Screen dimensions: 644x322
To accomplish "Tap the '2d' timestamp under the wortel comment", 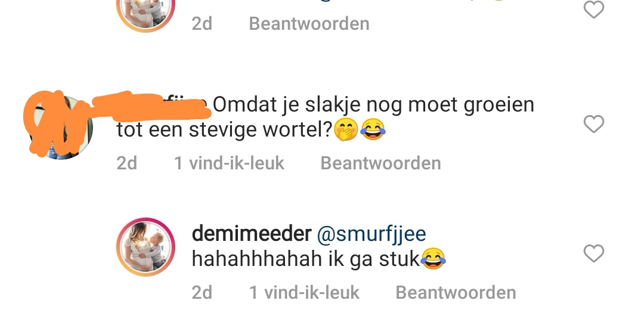I will click(x=127, y=163).
